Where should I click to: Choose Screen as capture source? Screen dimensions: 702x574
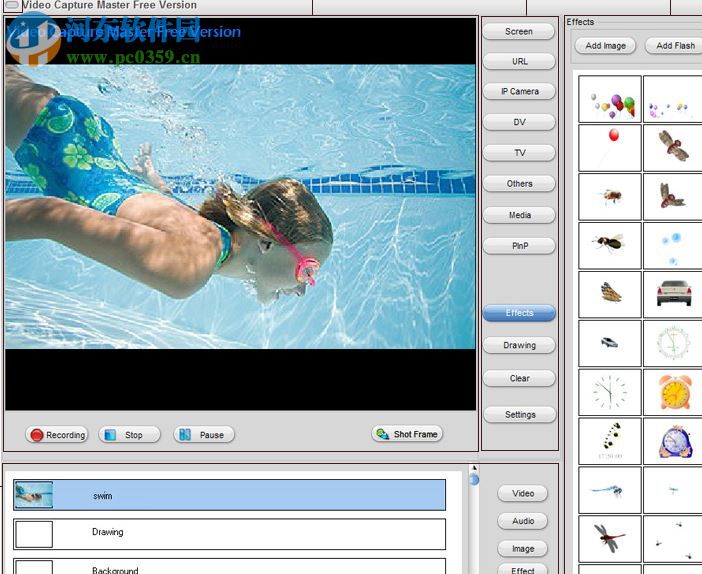(519, 32)
